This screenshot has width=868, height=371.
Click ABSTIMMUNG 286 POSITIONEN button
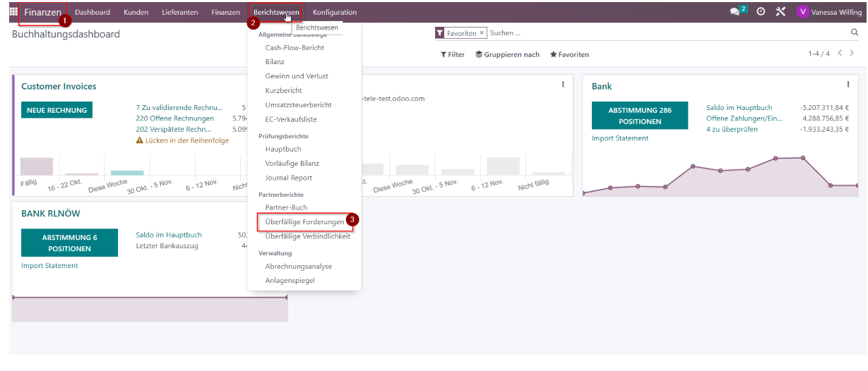[640, 116]
